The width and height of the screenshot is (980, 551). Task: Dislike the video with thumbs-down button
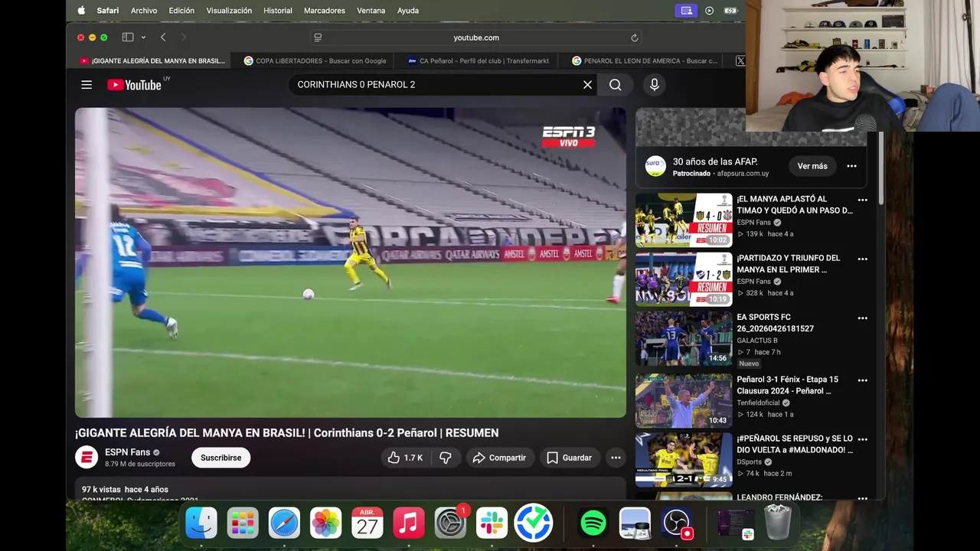pos(446,458)
